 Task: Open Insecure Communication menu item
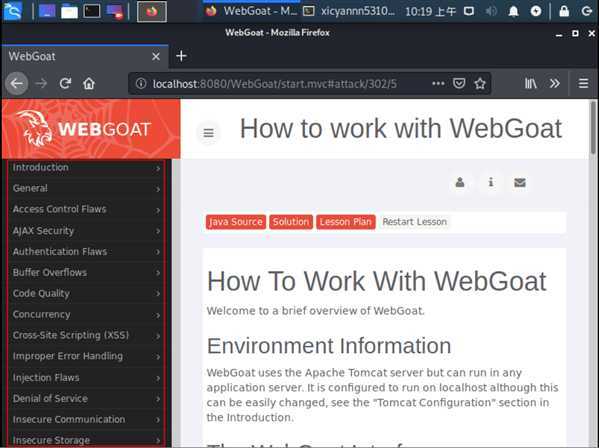[x=87, y=419]
